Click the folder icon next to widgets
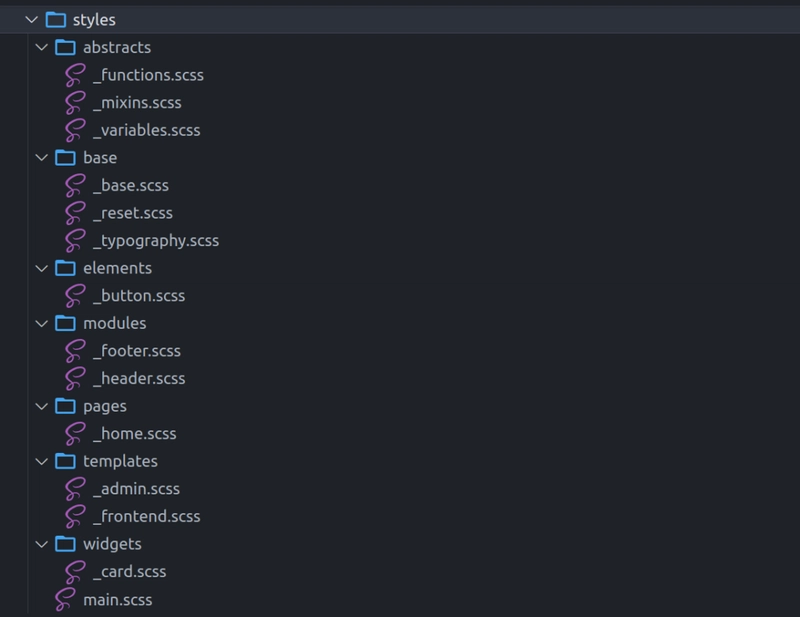Image resolution: width=800 pixels, height=617 pixels. 65,544
